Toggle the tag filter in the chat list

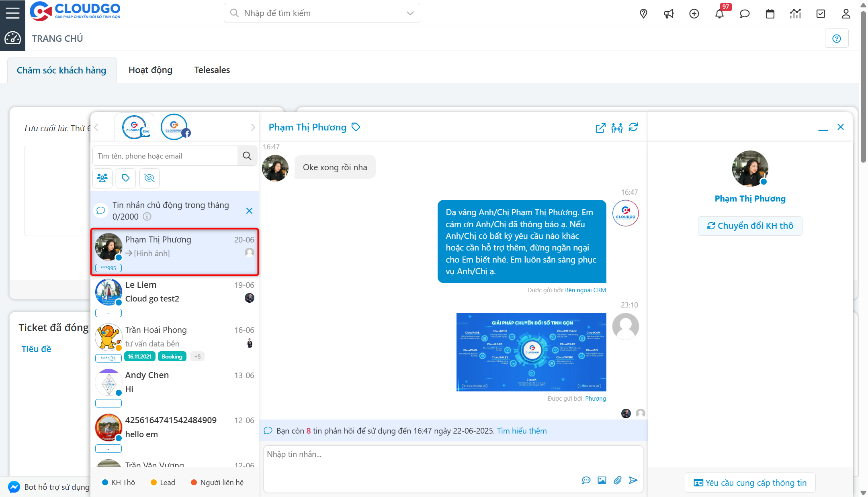(126, 178)
